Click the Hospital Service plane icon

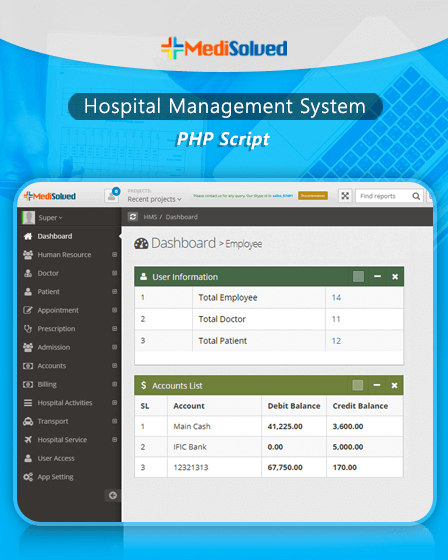click(x=28, y=440)
